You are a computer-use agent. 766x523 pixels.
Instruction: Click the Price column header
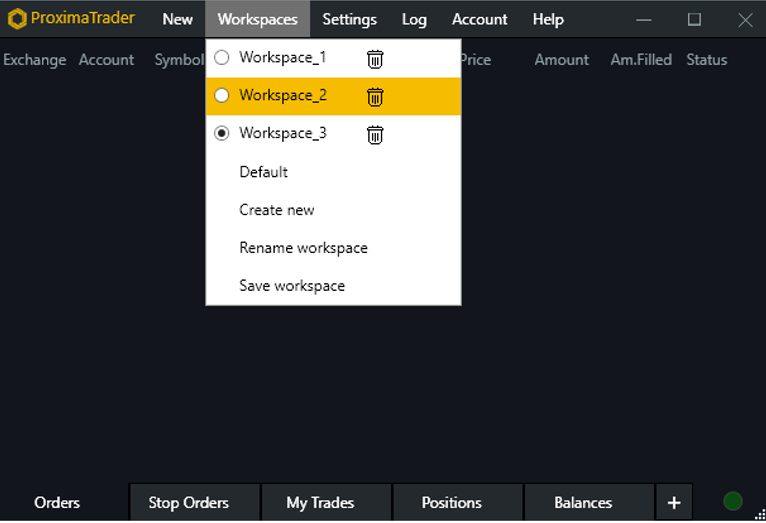pyautogui.click(x=476, y=60)
